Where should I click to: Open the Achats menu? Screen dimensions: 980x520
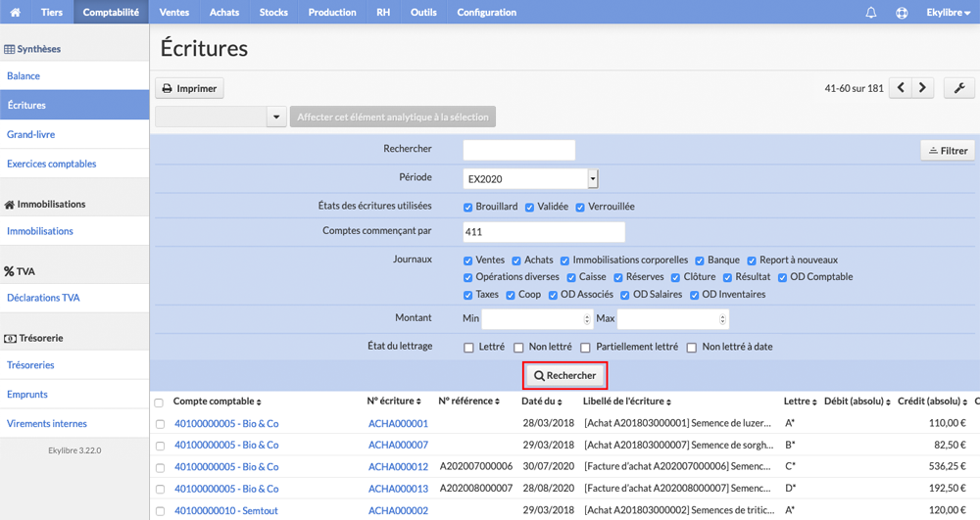click(224, 12)
